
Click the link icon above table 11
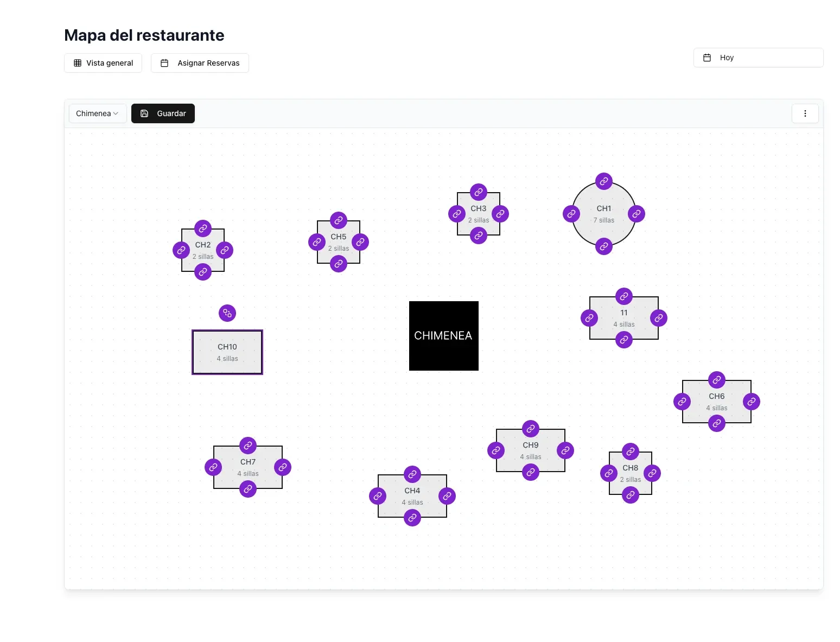tap(624, 296)
